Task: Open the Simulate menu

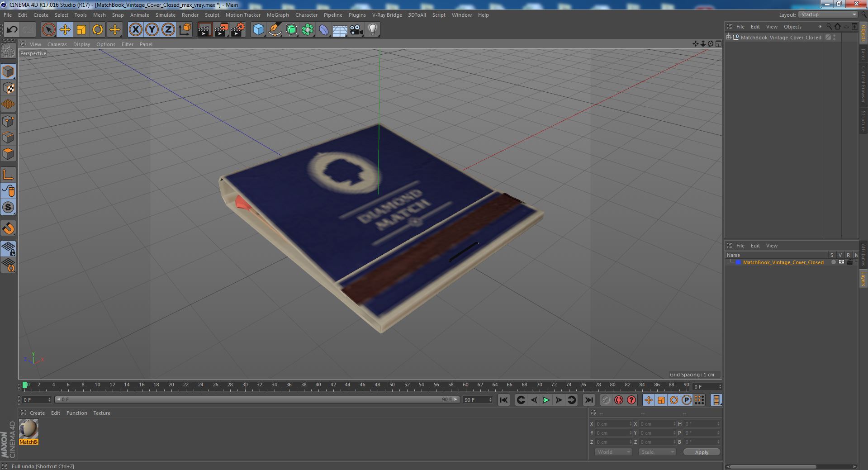Action: 166,15
